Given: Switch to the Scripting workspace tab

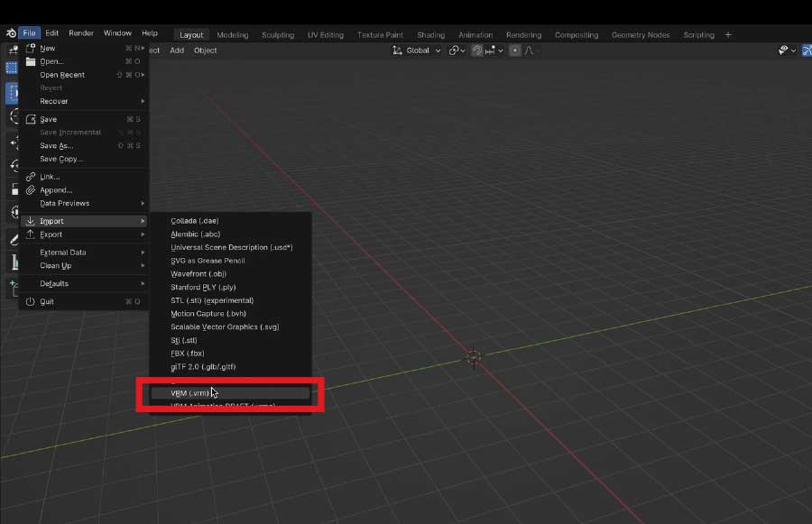Looking at the screenshot, I should tap(698, 34).
